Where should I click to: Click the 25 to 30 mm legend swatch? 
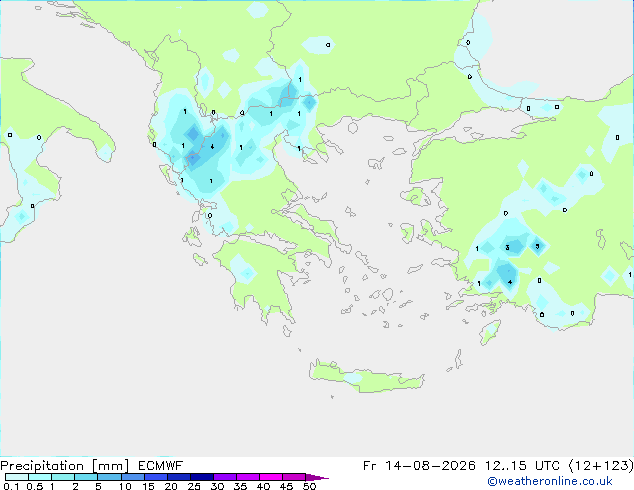(201, 477)
